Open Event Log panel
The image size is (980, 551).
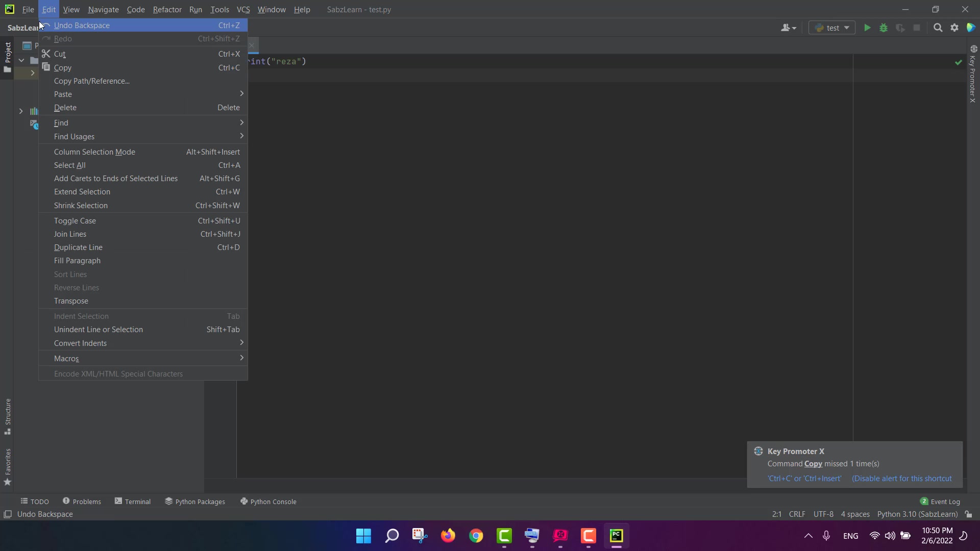pos(940,502)
